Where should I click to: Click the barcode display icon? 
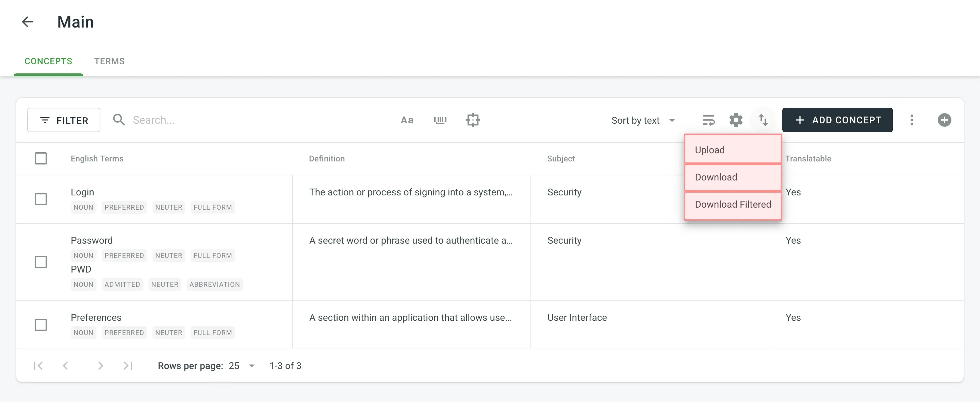tap(440, 120)
